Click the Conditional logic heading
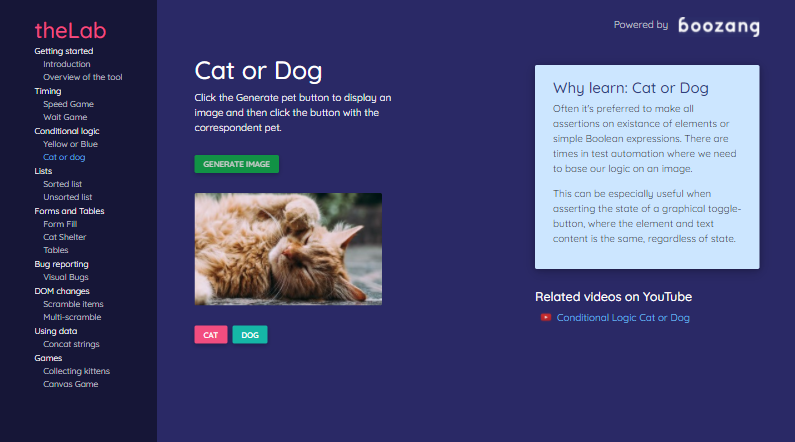 coord(67,131)
